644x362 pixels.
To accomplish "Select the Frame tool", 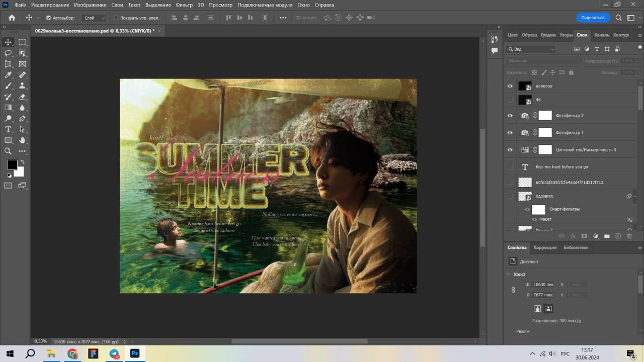I will pos(22,64).
